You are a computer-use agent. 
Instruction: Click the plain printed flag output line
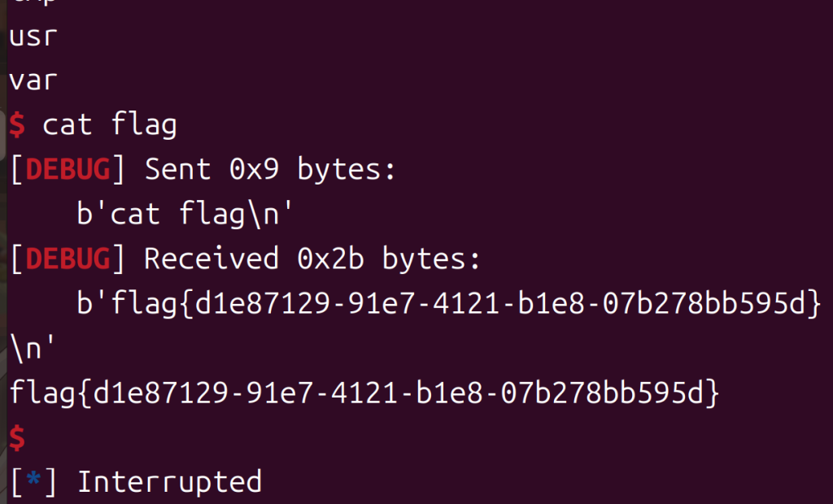(x=364, y=393)
